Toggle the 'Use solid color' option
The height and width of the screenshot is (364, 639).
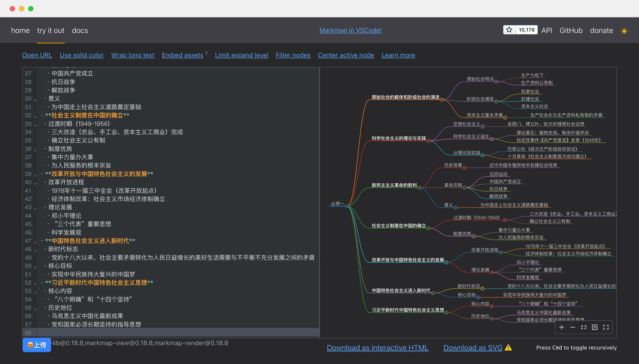point(82,55)
